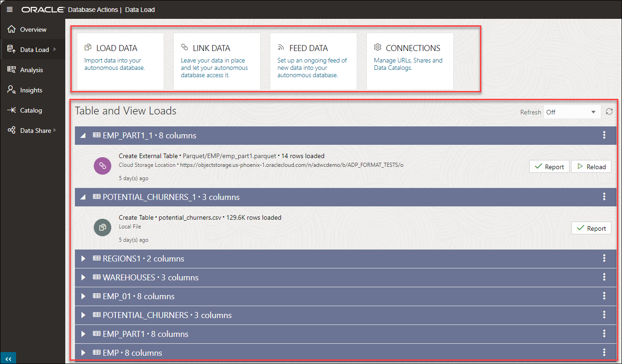The image size is (622, 364).
Task: Collapse the sidebar with double-chevron button
Action: [x=8, y=358]
